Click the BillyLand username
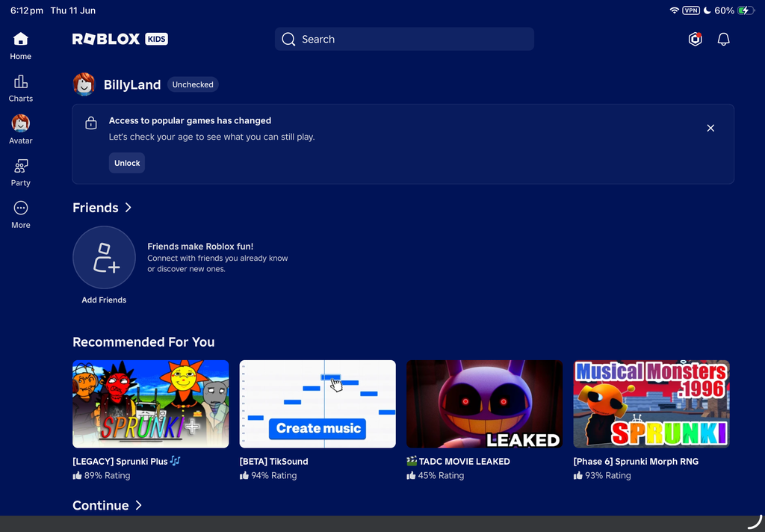Screen dimensions: 765x532 coord(132,84)
